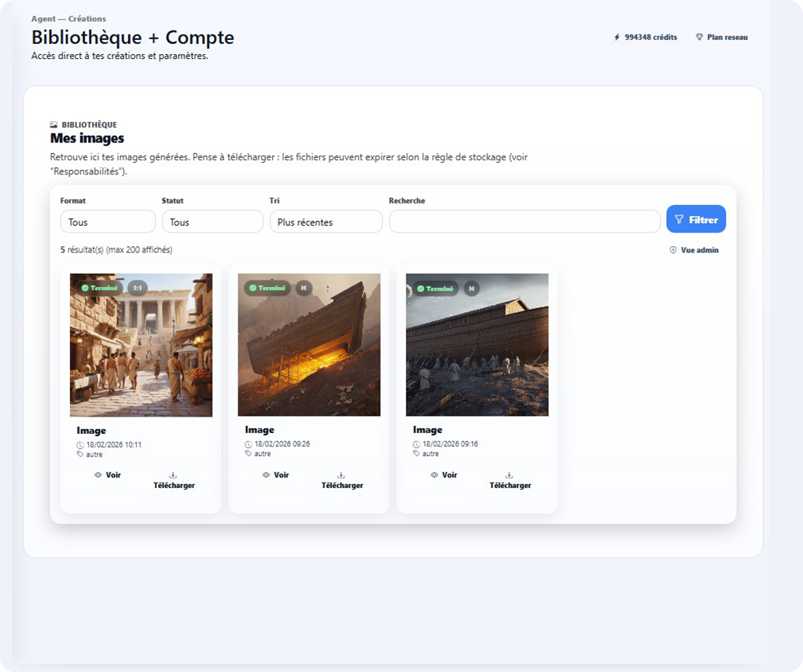Click the Terminé status badge on glowing ark
The height and width of the screenshot is (672, 803).
(x=267, y=288)
